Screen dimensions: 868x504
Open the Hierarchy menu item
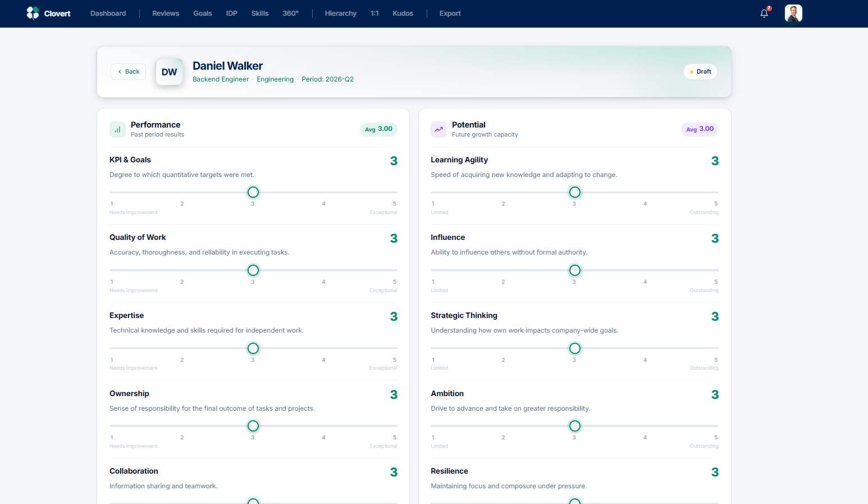(x=341, y=13)
